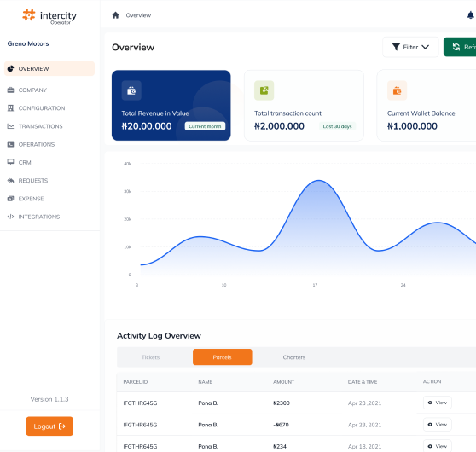The width and height of the screenshot is (476, 452).
Task: Click the home icon in breadcrumb
Action: 115,15
